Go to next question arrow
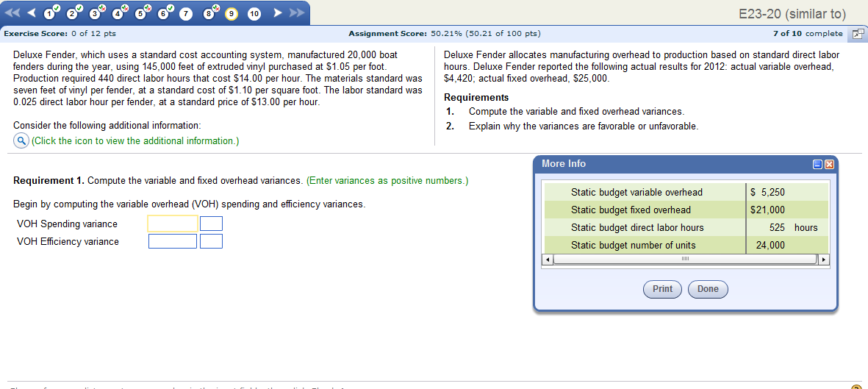The width and height of the screenshot is (868, 389). click(277, 13)
